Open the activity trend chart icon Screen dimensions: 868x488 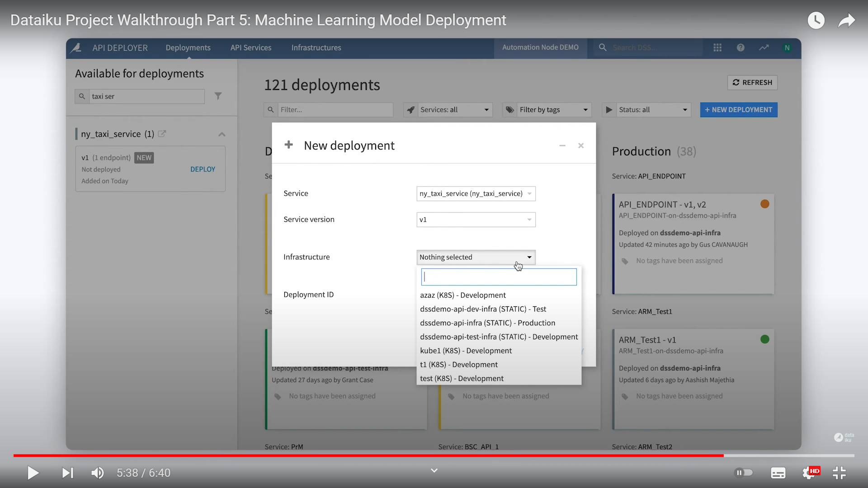coord(764,47)
